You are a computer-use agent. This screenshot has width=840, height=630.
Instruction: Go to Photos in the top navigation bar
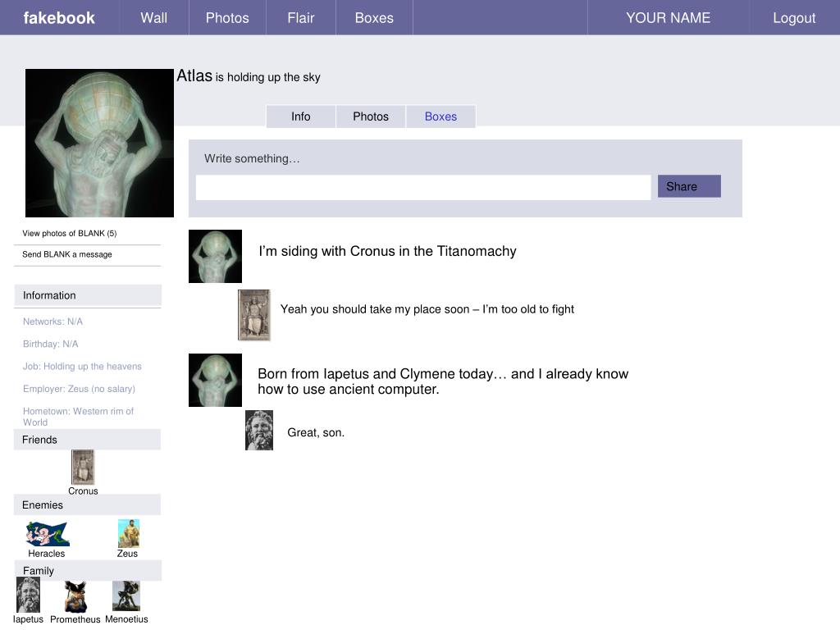tap(228, 18)
